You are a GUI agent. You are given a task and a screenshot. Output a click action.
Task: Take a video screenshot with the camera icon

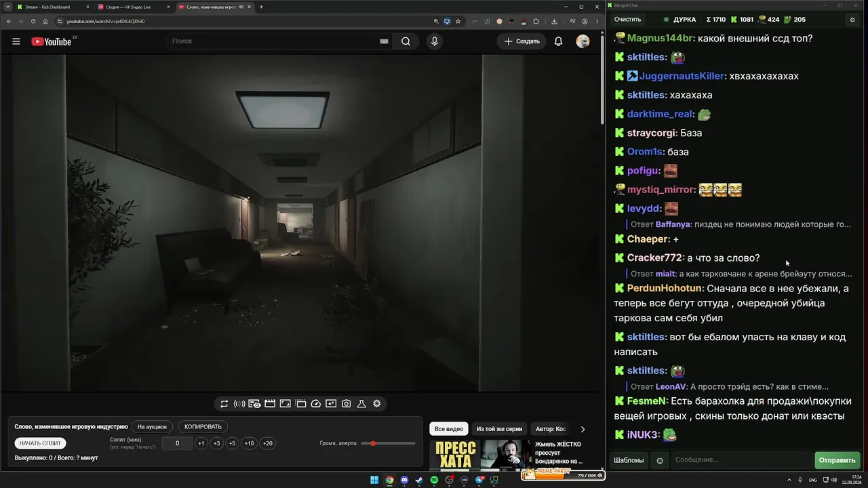pos(347,404)
